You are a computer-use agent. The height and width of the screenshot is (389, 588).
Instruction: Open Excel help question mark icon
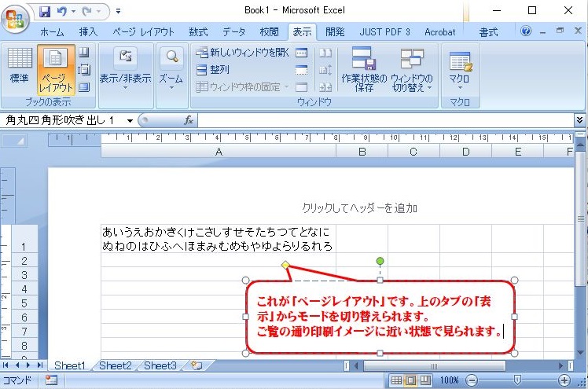[526, 31]
